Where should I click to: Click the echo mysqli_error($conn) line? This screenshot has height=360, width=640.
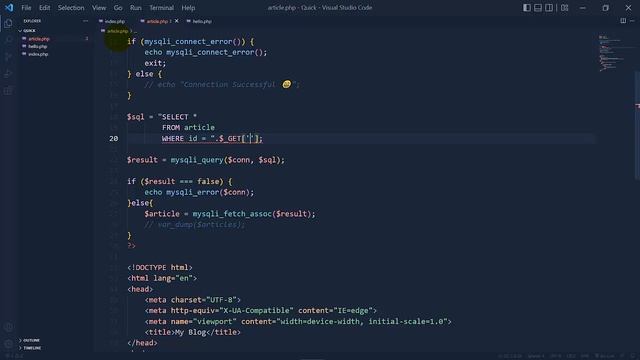199,192
